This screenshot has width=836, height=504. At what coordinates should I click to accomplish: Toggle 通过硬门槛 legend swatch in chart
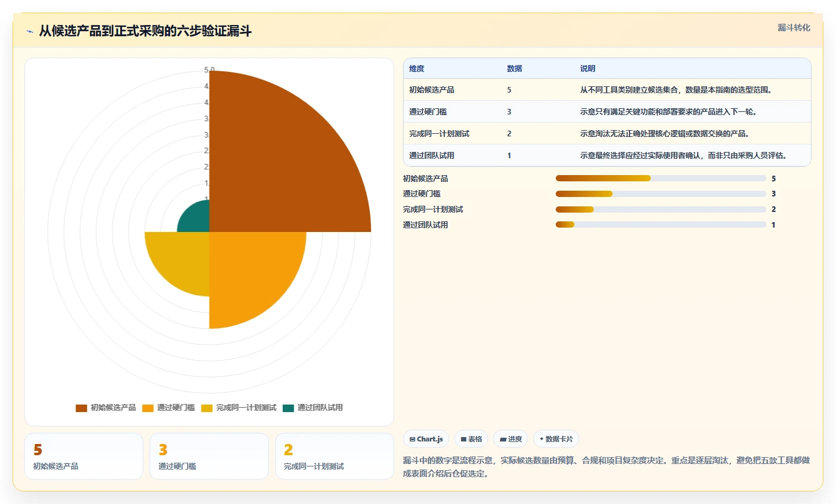point(148,408)
